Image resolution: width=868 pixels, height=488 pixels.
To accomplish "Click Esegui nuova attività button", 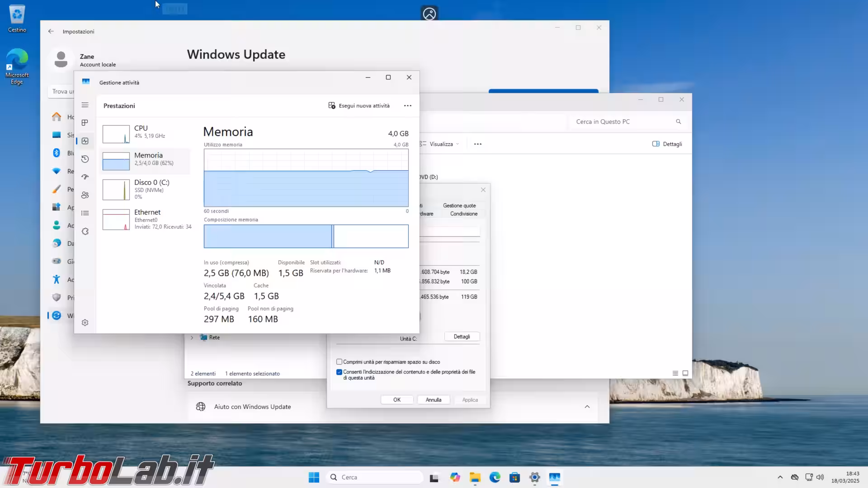I will (359, 106).
